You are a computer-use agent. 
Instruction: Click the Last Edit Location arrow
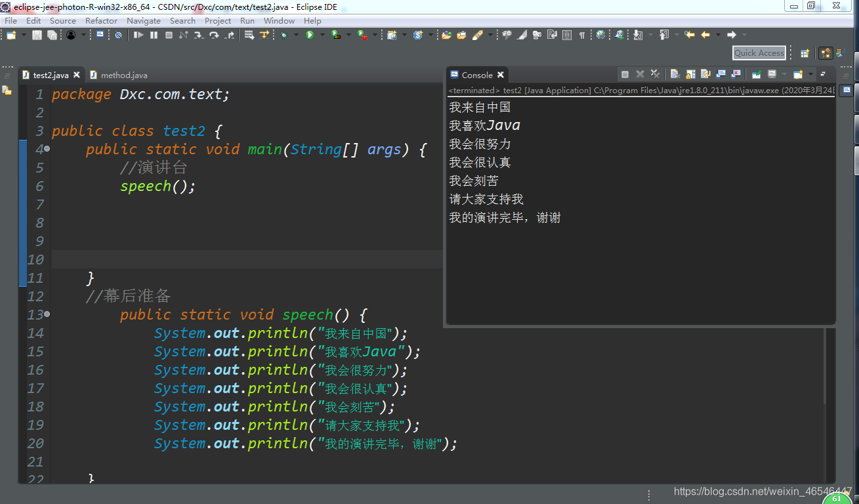690,35
